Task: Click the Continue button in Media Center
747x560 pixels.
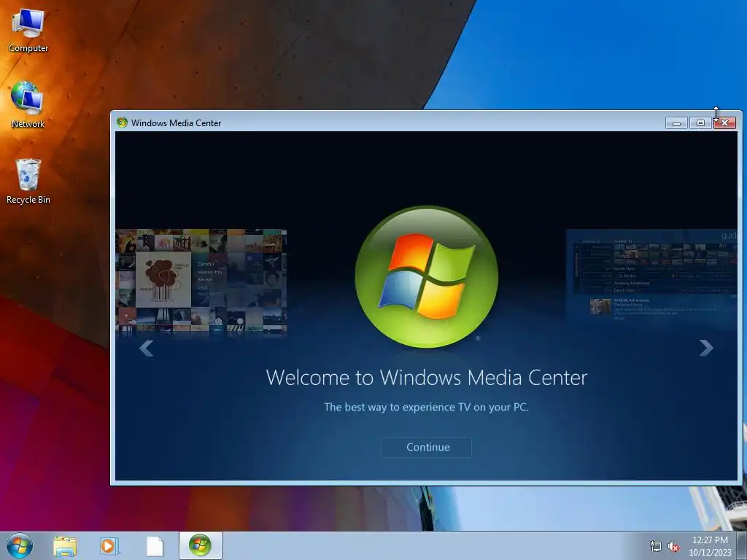Action: [x=426, y=447]
